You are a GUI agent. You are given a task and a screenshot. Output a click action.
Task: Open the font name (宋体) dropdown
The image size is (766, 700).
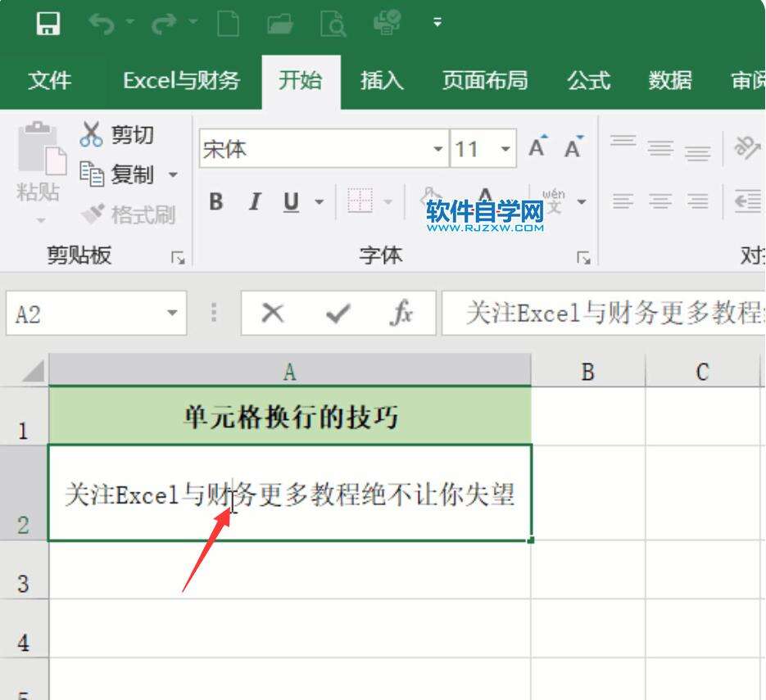pyautogui.click(x=437, y=150)
